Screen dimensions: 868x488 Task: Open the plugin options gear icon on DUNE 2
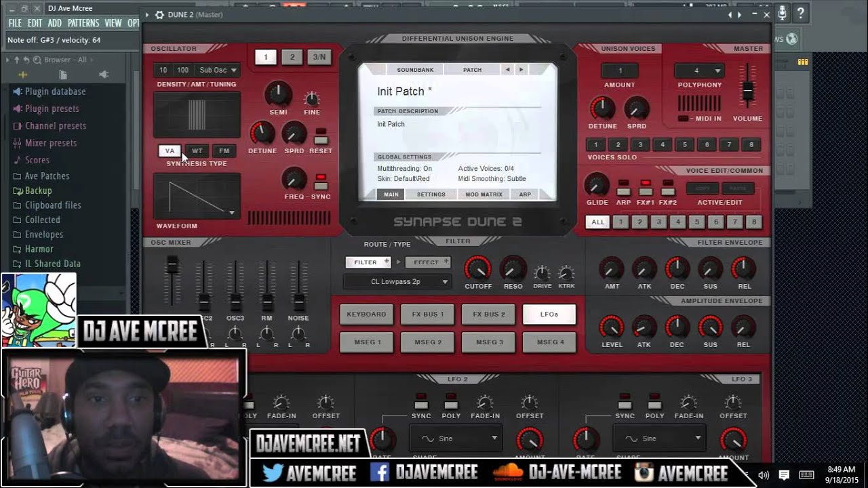[159, 14]
